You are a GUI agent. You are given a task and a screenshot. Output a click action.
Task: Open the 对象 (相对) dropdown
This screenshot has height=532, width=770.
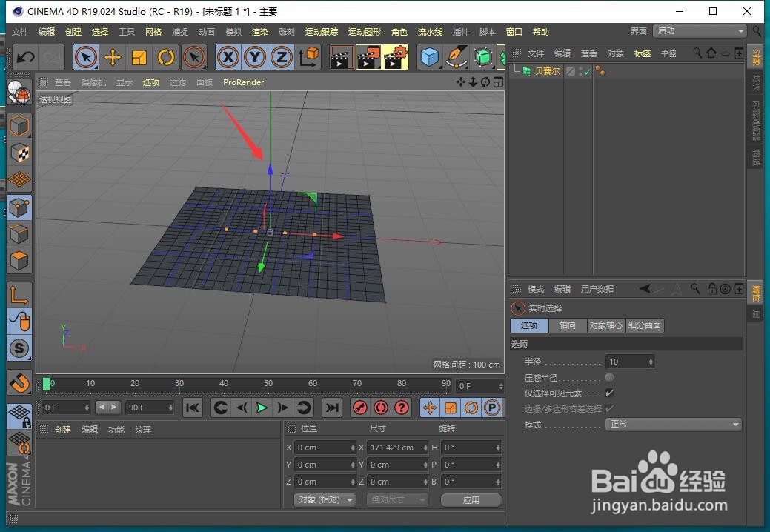(x=325, y=499)
